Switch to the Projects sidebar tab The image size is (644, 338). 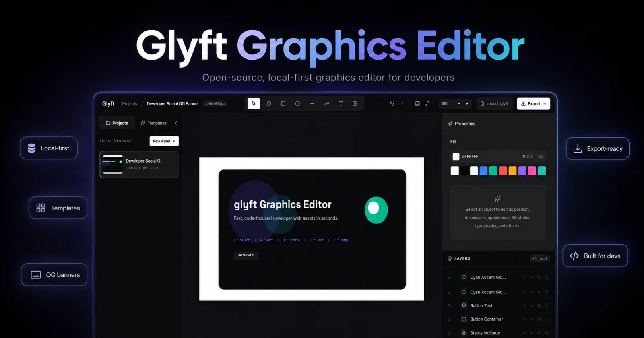point(117,123)
